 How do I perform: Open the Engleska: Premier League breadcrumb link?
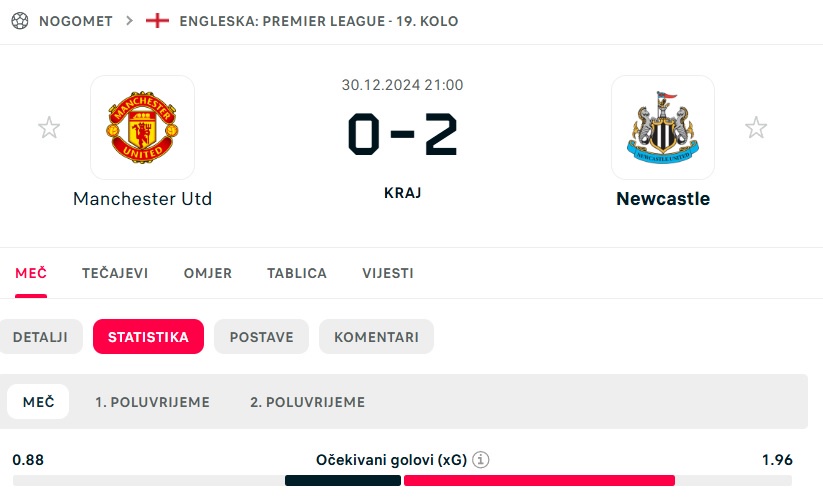(318, 21)
